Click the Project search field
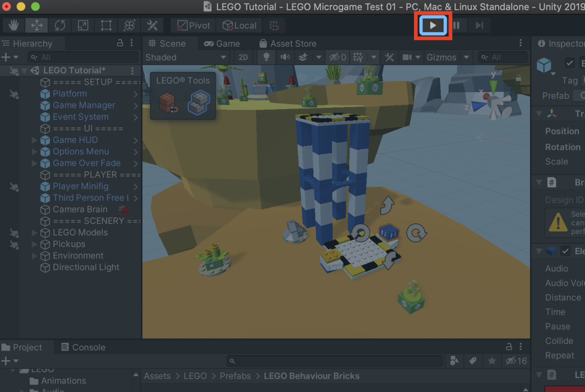 [x=335, y=361]
